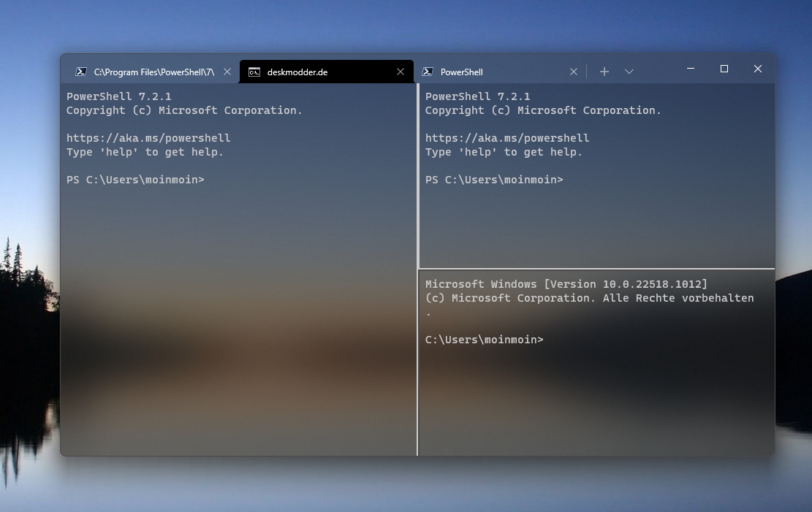The image size is (812, 512).
Task: Click "Type 'help' to get help." in the upper-right pane
Action: [x=504, y=152]
